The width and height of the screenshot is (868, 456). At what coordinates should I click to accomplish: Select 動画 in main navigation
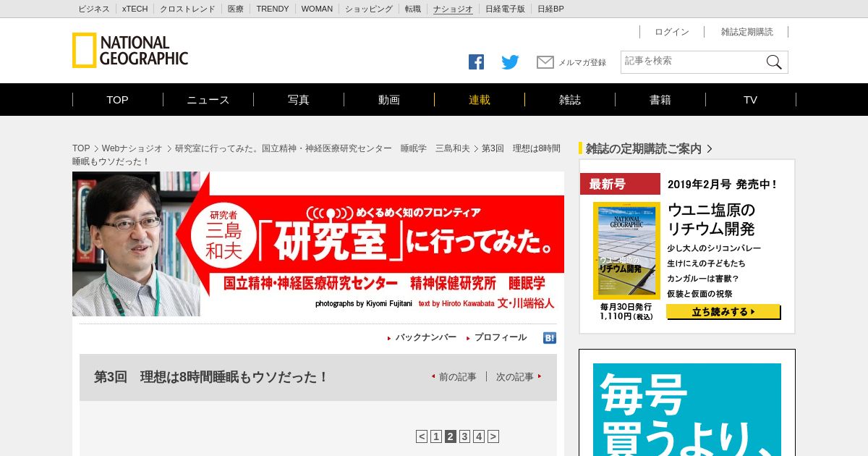[x=389, y=100]
